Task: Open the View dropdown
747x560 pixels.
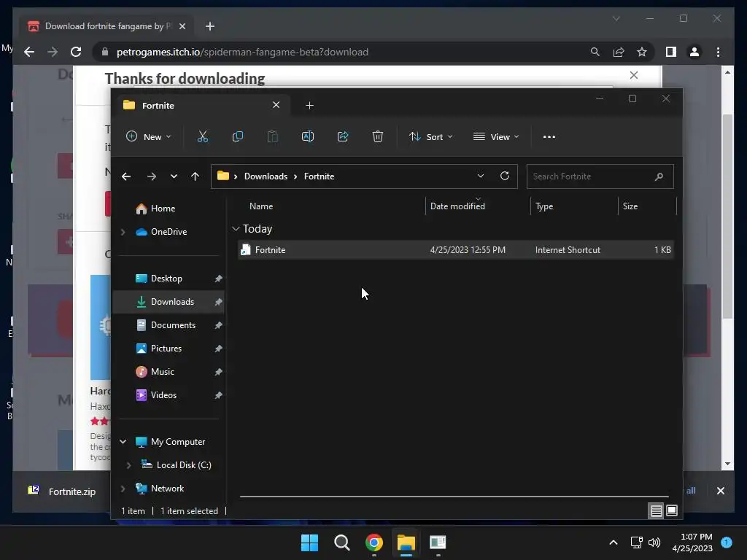Action: pyautogui.click(x=496, y=136)
